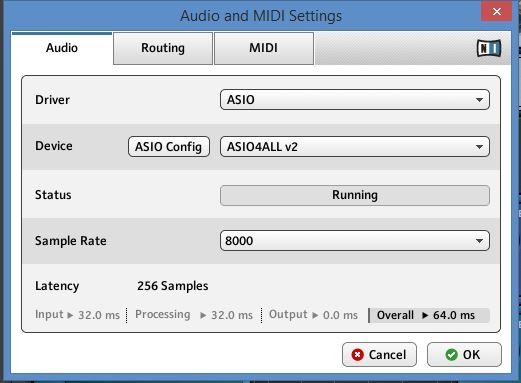The image size is (521, 383).
Task: Expand the Sample Rate dropdown arrow
Action: (x=479, y=241)
